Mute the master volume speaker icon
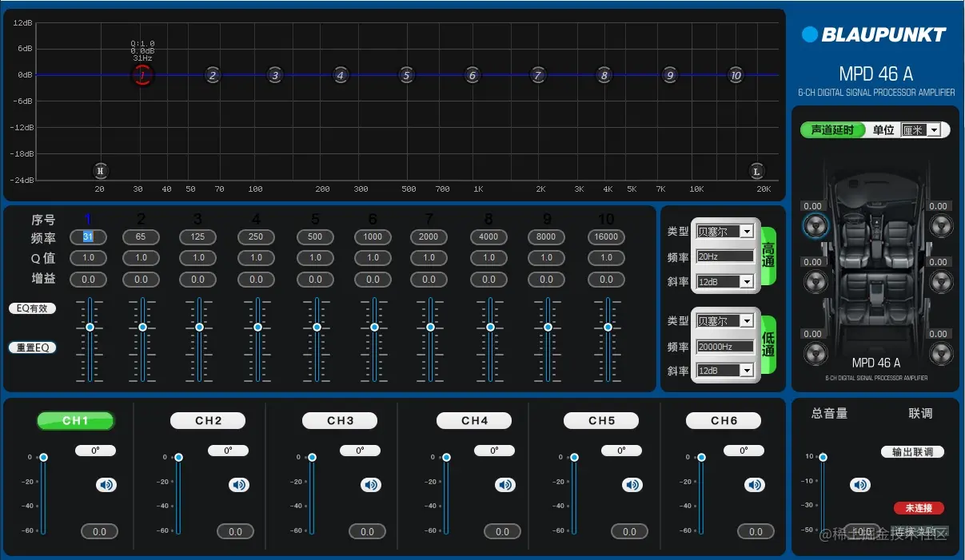The height and width of the screenshot is (560, 965). [860, 485]
